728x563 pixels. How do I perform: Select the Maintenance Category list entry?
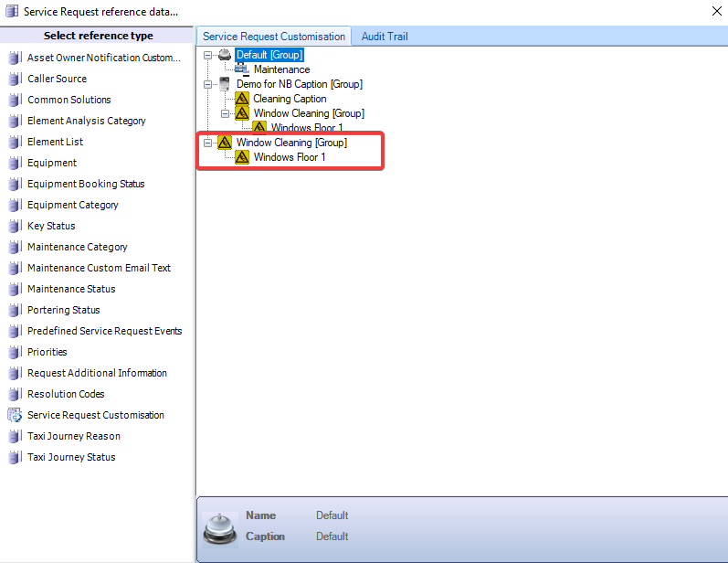point(78,247)
